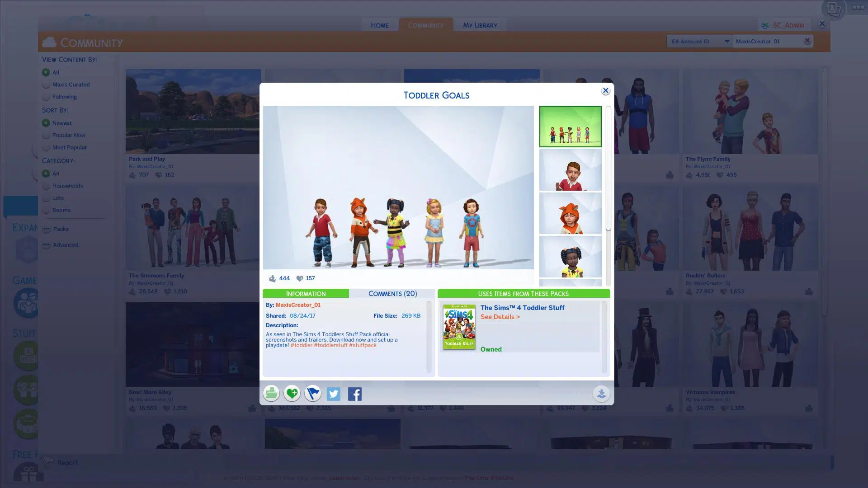Click the See Details link
Image resolution: width=868 pixels, height=488 pixels.
(500, 317)
